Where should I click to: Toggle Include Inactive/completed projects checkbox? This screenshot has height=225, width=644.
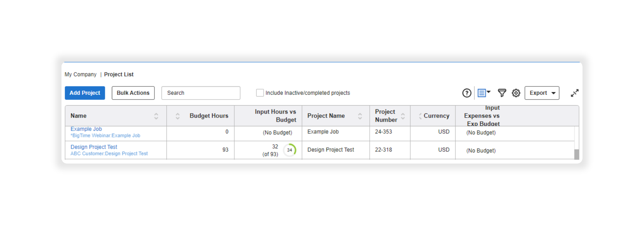coord(260,93)
